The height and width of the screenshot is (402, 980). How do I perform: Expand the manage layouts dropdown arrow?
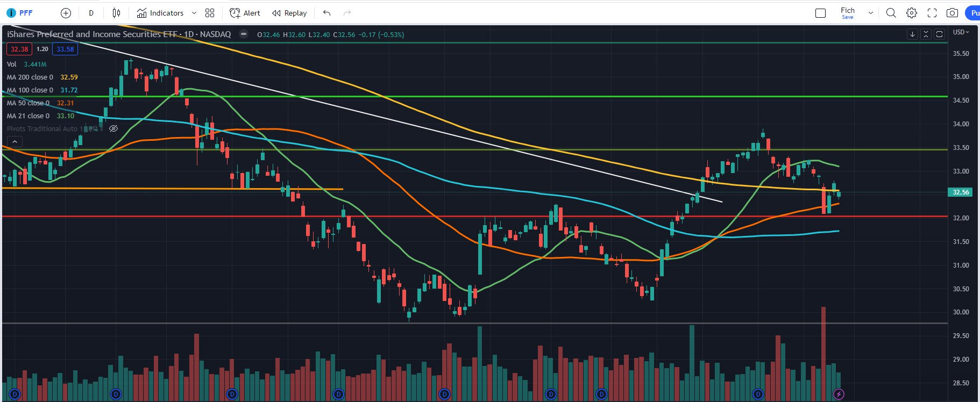pyautogui.click(x=871, y=13)
